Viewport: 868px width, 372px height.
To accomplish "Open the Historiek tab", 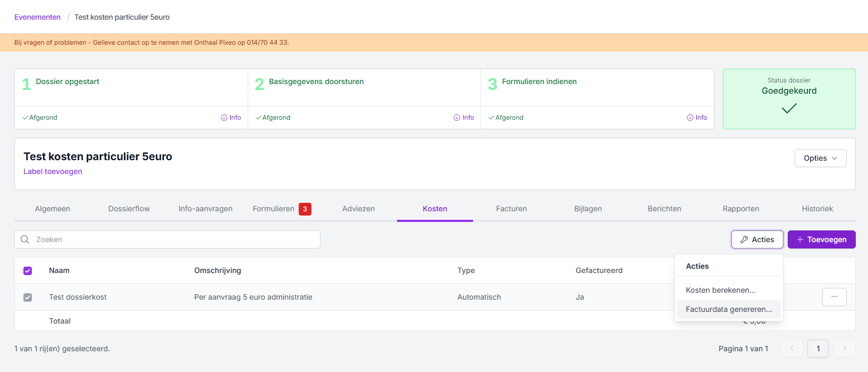I will pyautogui.click(x=817, y=209).
